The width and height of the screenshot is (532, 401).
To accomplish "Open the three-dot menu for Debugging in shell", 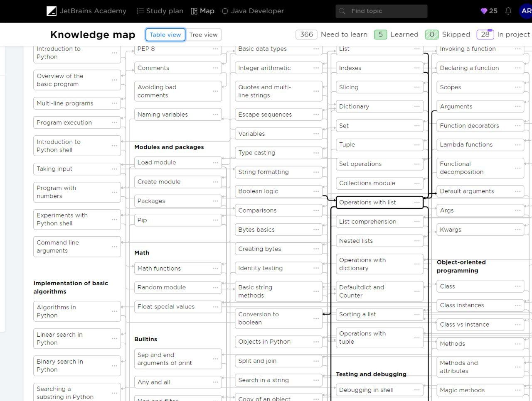I will pyautogui.click(x=417, y=390).
